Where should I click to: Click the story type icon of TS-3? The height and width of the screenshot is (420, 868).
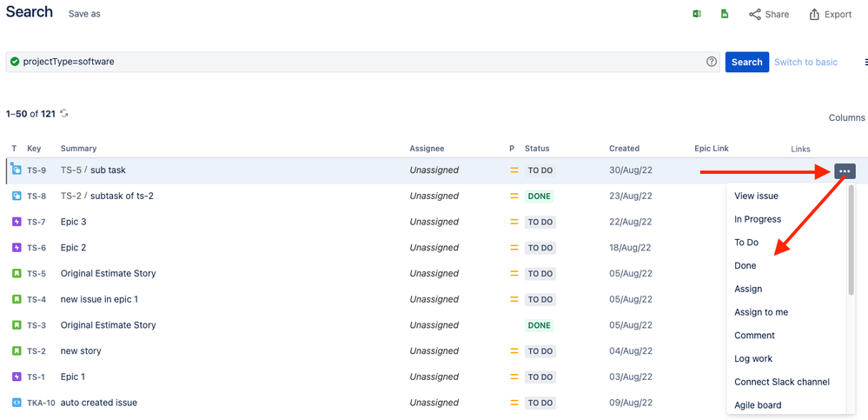coord(17,325)
